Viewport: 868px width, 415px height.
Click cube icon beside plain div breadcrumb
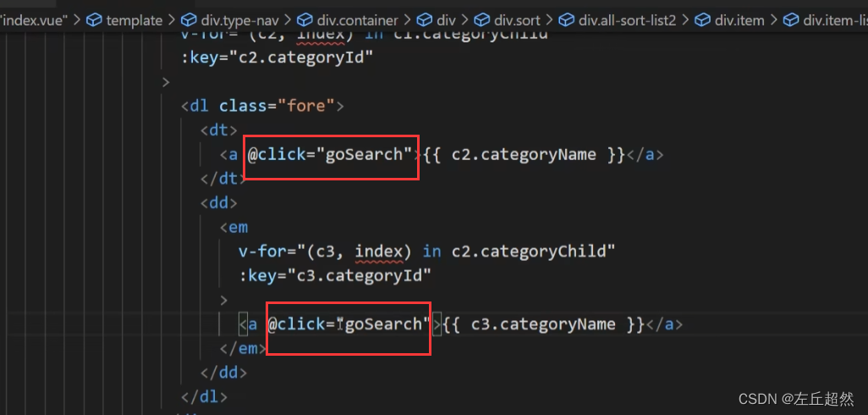[x=424, y=21]
